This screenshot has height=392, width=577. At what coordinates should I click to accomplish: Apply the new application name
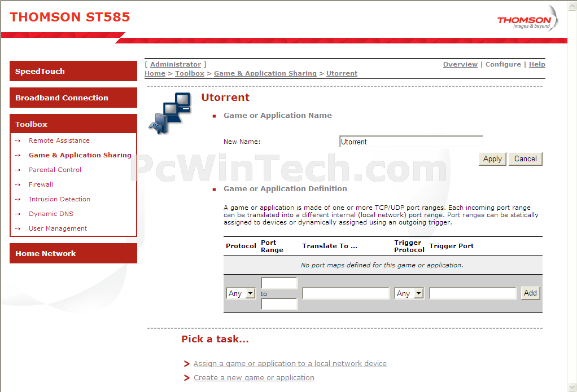tap(492, 159)
